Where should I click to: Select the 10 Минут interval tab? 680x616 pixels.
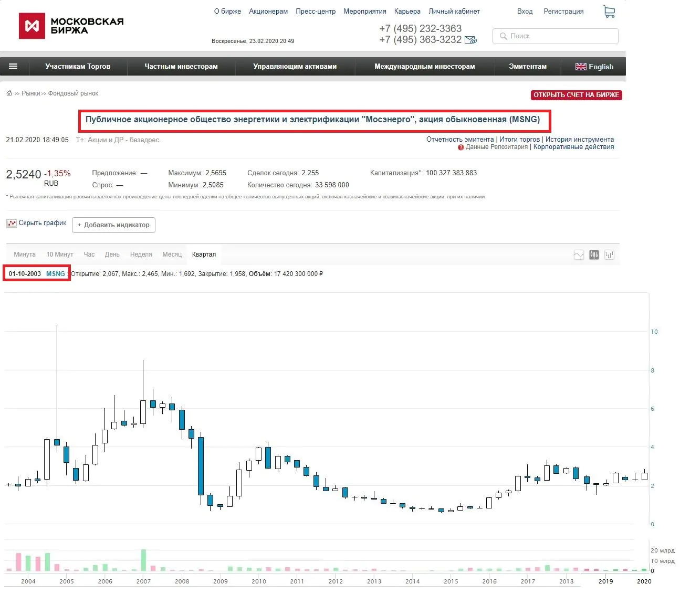coord(60,254)
